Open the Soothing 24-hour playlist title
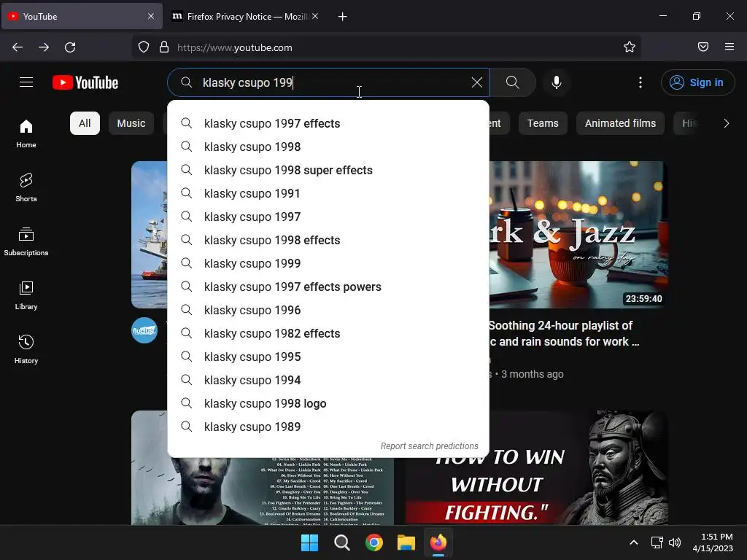 point(564,333)
